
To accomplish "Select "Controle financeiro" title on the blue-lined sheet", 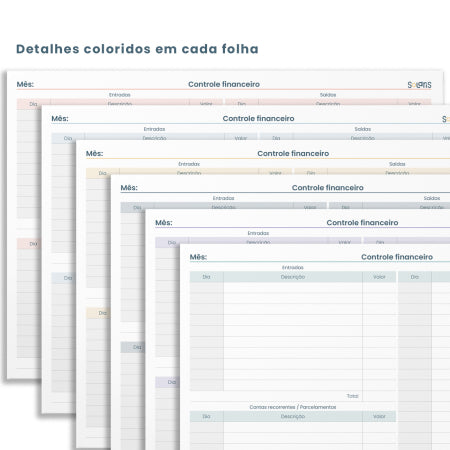I will click(258, 119).
